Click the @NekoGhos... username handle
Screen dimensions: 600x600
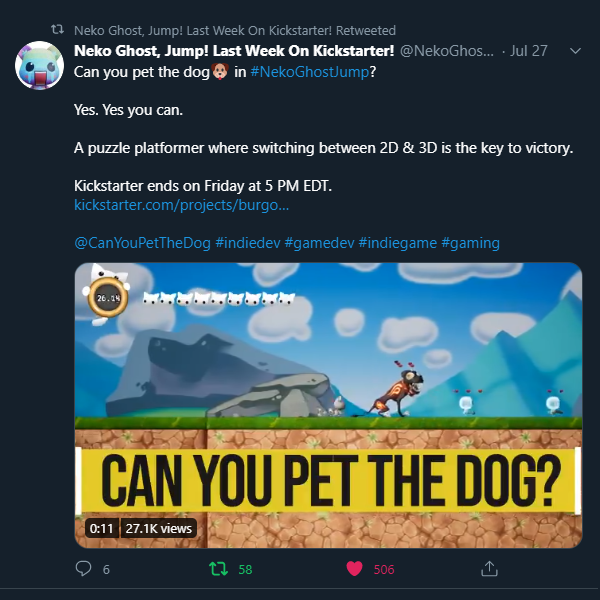pyautogui.click(x=447, y=51)
